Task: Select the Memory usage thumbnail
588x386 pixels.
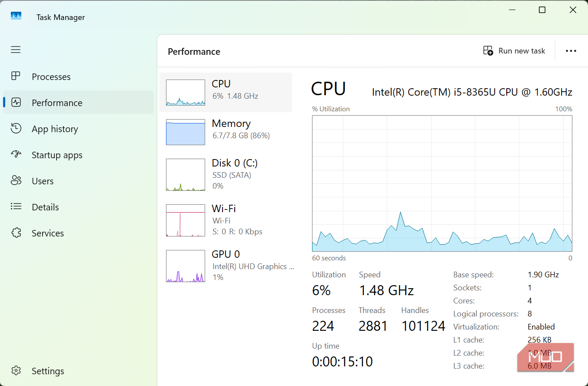Action: [x=186, y=132]
